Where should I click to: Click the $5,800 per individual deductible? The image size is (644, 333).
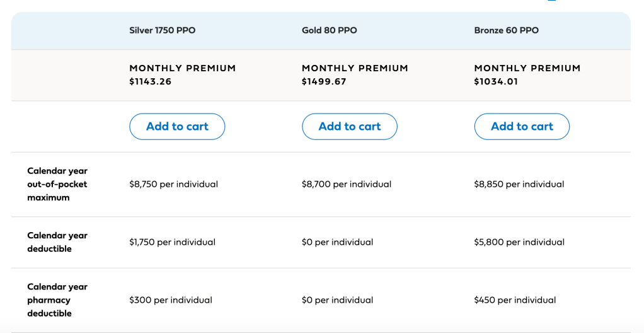(519, 242)
